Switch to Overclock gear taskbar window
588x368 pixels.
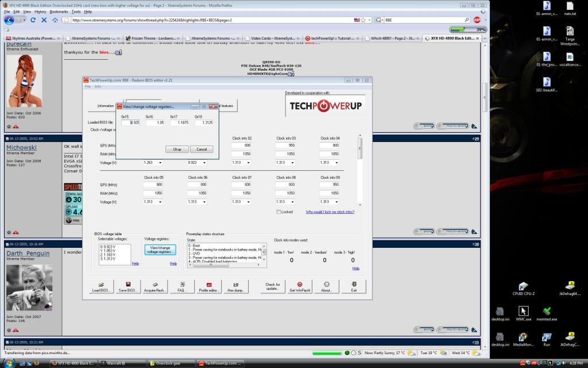pyautogui.click(x=171, y=363)
